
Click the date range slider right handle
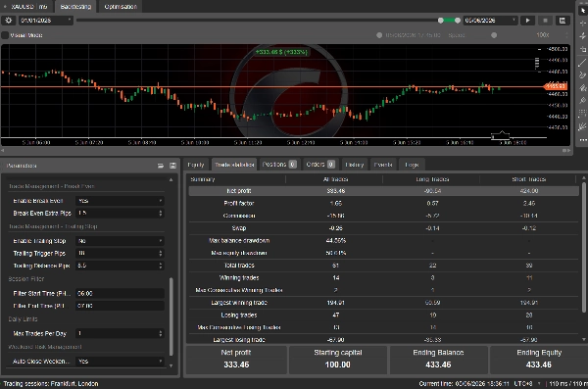pyautogui.click(x=458, y=21)
